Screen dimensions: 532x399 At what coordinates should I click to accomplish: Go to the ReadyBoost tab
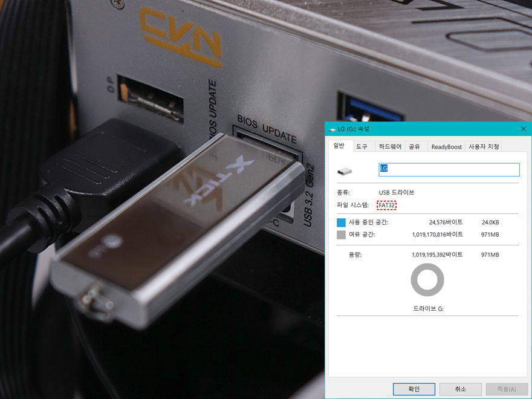pos(446,146)
